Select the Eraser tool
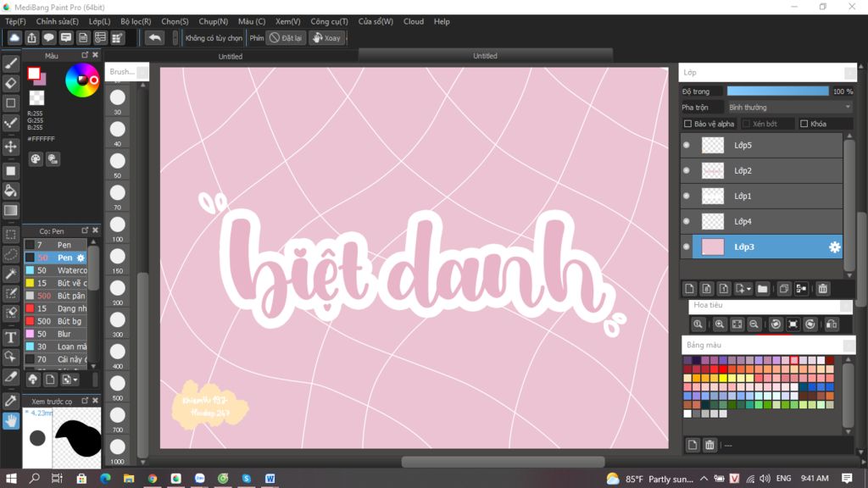This screenshot has height=488, width=868. [x=10, y=84]
